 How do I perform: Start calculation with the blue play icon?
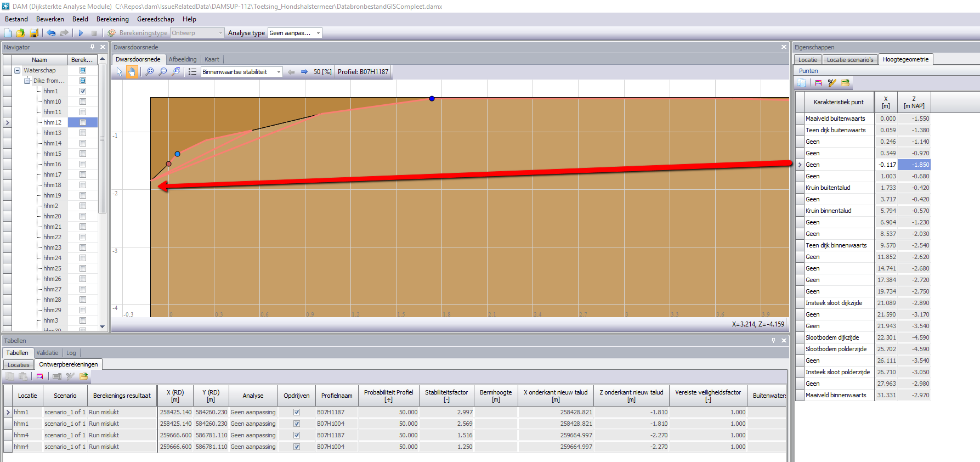click(81, 33)
